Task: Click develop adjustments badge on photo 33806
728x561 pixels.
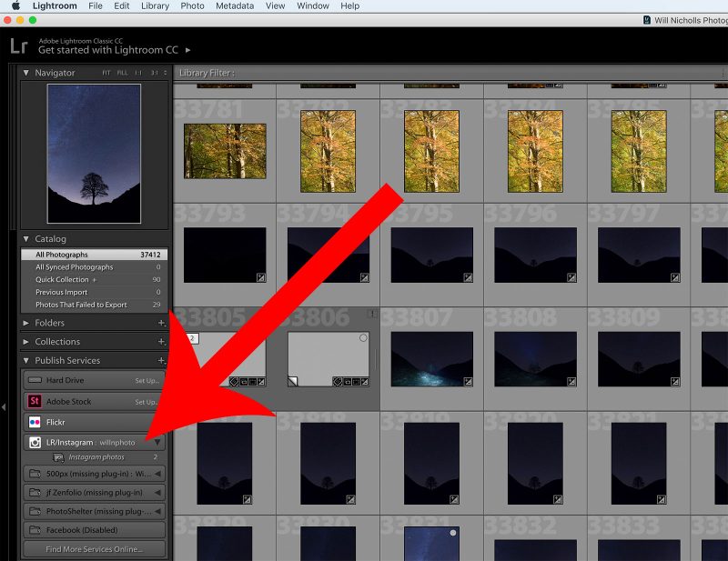Action: pos(365,381)
